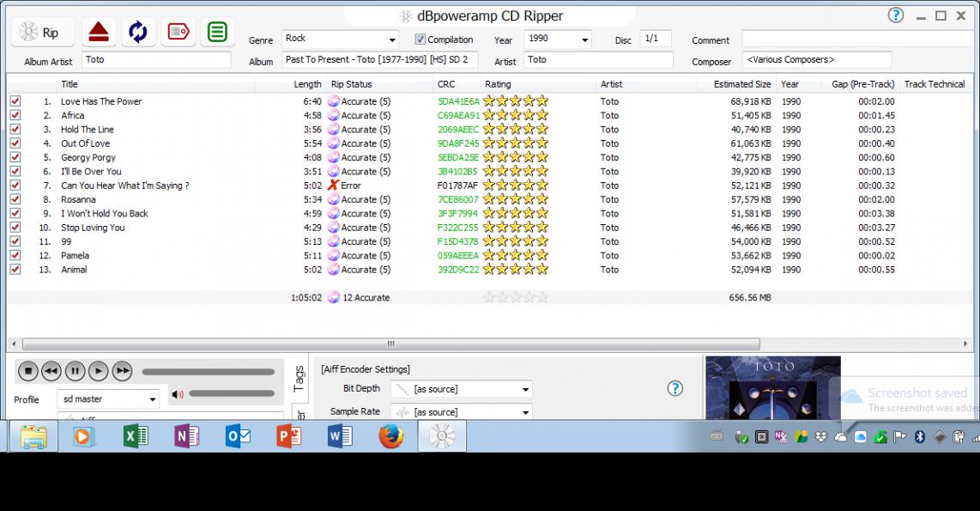Click the red Eject CD icon

pos(99,33)
